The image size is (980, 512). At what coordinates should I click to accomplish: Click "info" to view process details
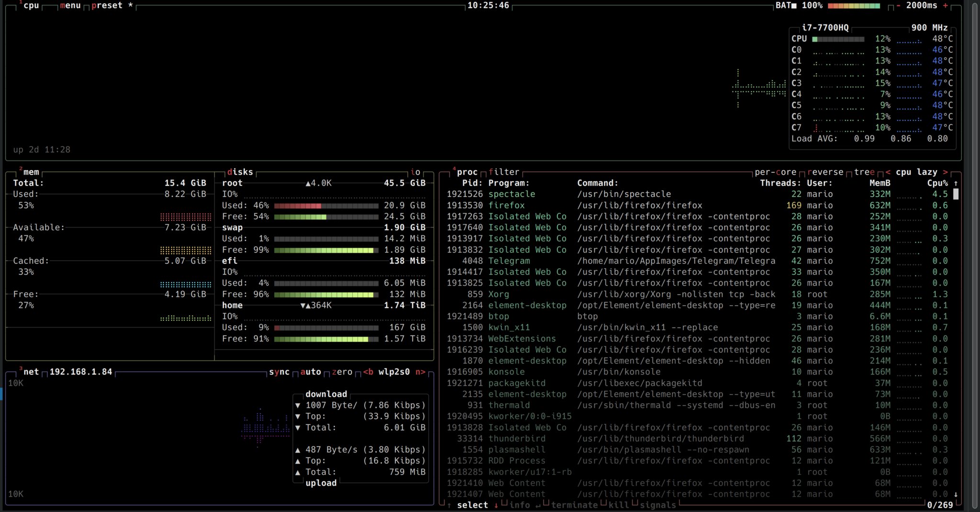pyautogui.click(x=520, y=505)
